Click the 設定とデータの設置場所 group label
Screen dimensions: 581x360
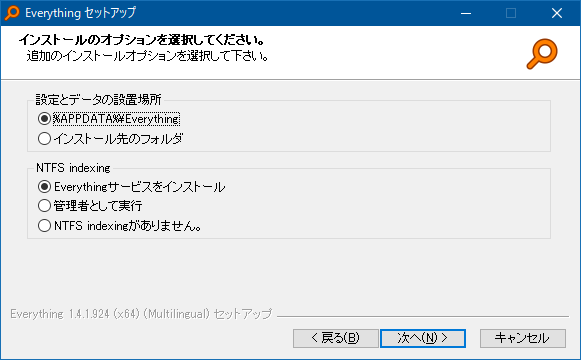click(x=98, y=99)
